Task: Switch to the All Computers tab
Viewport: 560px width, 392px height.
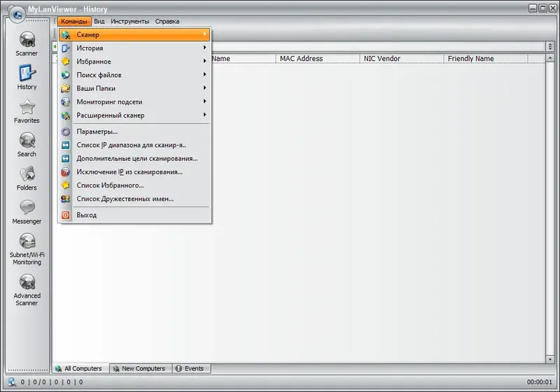Action: point(80,368)
